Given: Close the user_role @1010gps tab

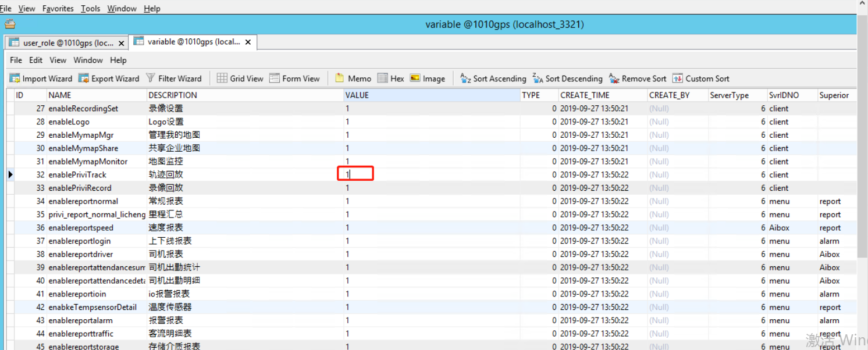Looking at the screenshot, I should click(122, 43).
